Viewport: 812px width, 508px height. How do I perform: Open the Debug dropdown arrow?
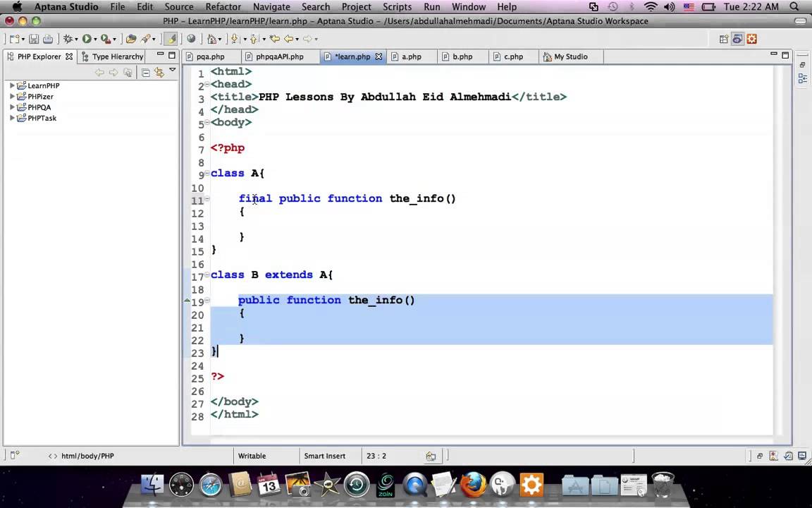[76, 40]
